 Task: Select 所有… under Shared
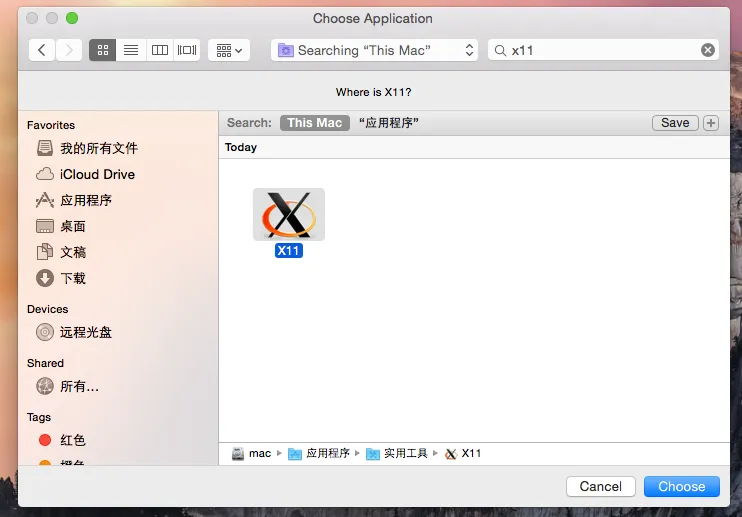(67, 386)
